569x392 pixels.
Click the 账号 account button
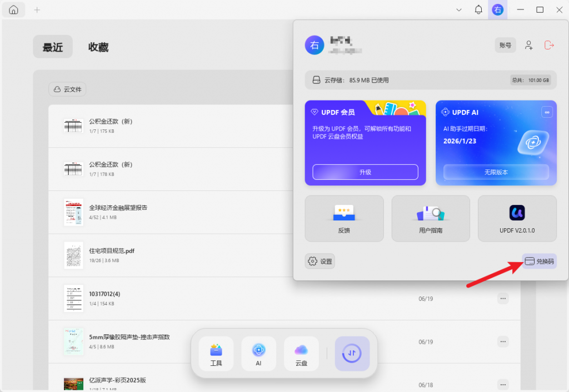coord(505,46)
